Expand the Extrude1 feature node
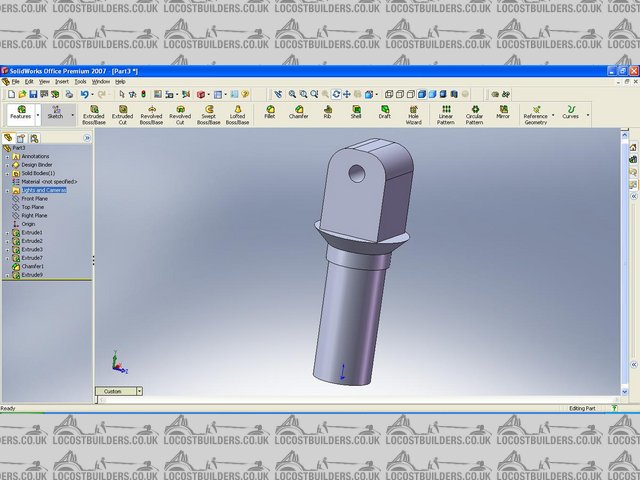 pyautogui.click(x=7, y=233)
